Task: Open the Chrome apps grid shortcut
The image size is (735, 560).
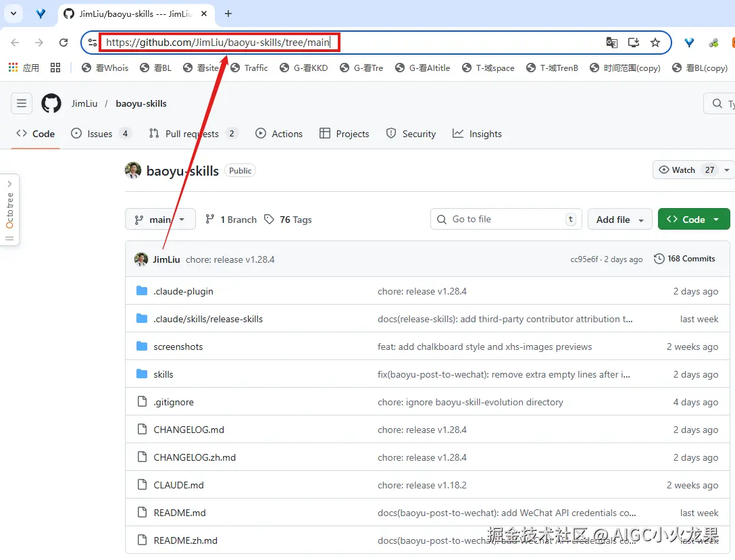Action: [x=14, y=68]
